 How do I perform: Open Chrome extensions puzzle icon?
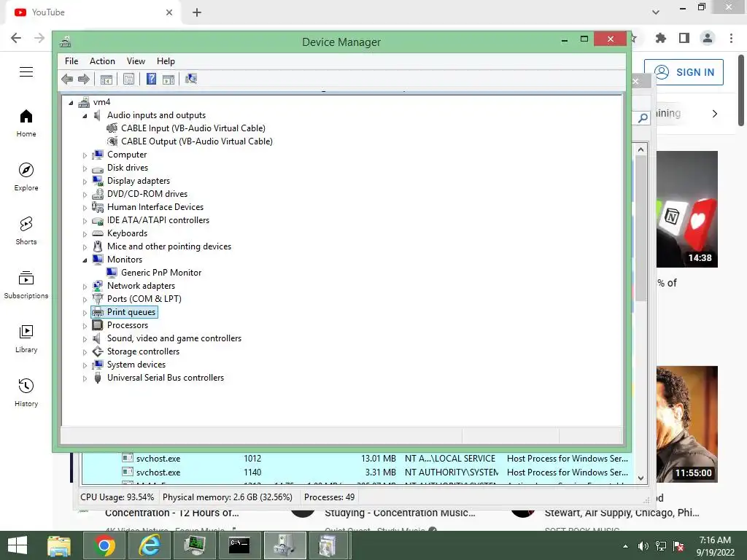661,38
